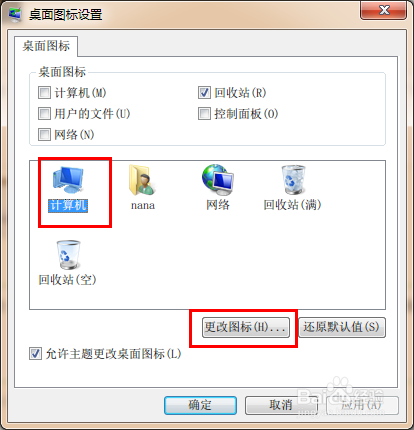This screenshot has width=414, height=430.
Task: Click 还原默认值(S) button
Action: click(x=342, y=327)
